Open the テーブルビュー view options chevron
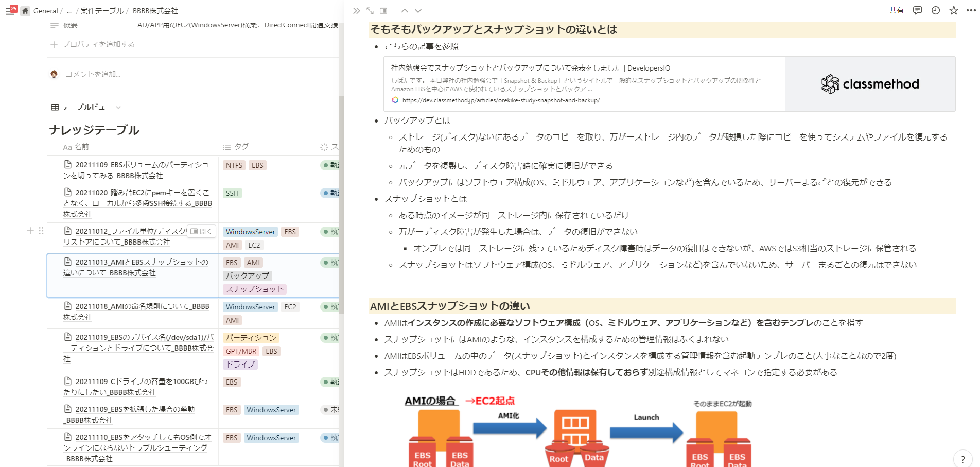Image resolution: width=980 pixels, height=467 pixels. pyautogui.click(x=119, y=107)
